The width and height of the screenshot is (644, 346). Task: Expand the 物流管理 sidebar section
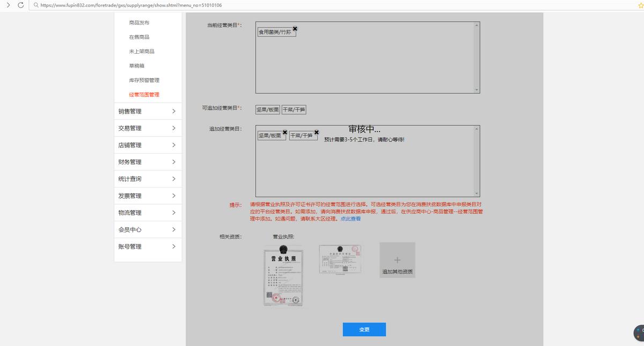click(x=148, y=212)
